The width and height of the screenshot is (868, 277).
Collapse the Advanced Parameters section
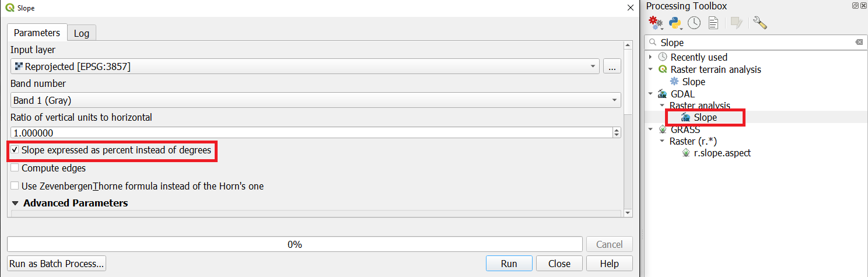(x=16, y=204)
